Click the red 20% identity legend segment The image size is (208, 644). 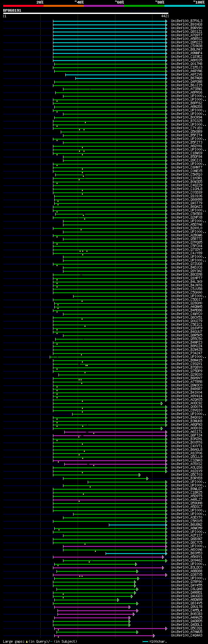tap(23, 6)
